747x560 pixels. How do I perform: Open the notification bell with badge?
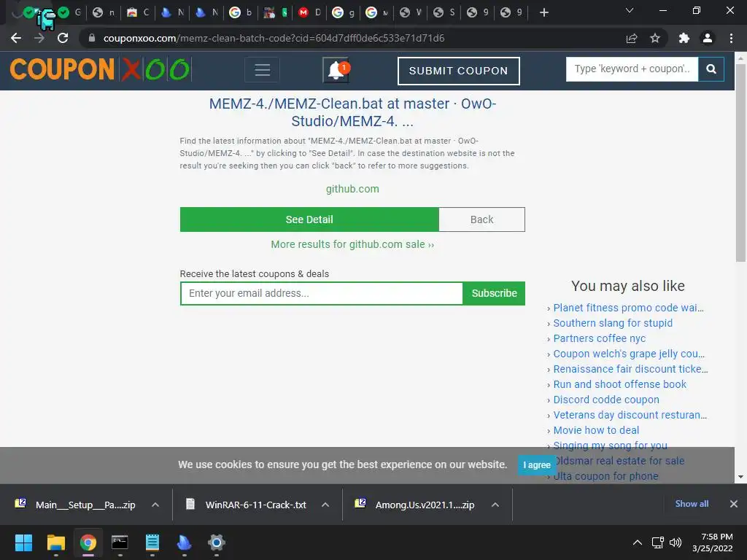(336, 70)
